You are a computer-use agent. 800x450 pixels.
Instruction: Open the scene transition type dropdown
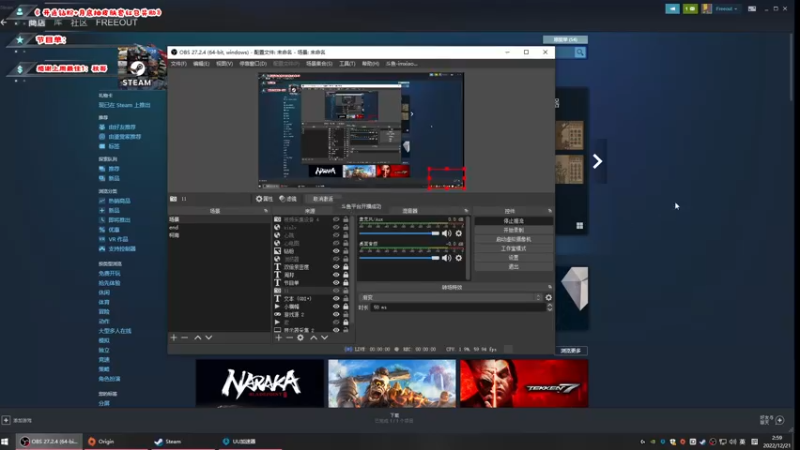(x=451, y=297)
